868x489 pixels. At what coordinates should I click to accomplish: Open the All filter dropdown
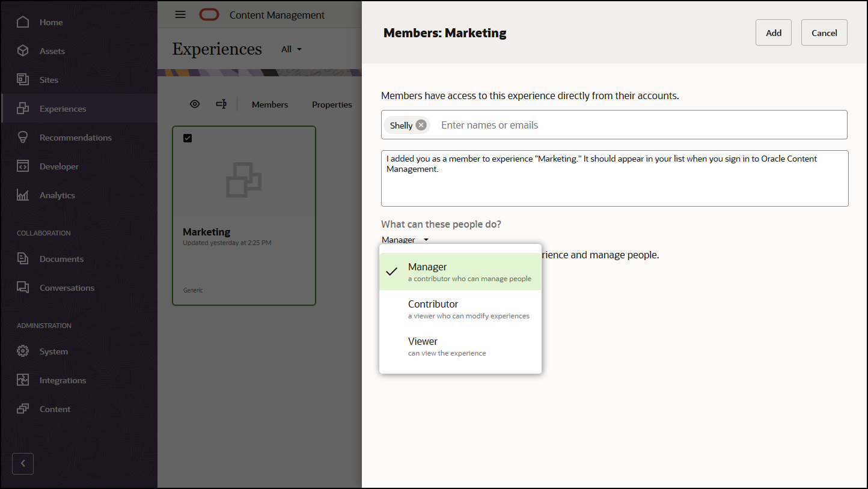click(x=292, y=49)
